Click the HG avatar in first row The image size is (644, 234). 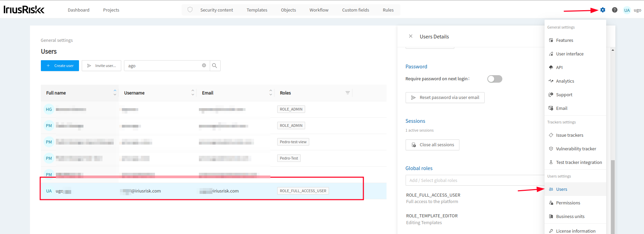click(49, 109)
